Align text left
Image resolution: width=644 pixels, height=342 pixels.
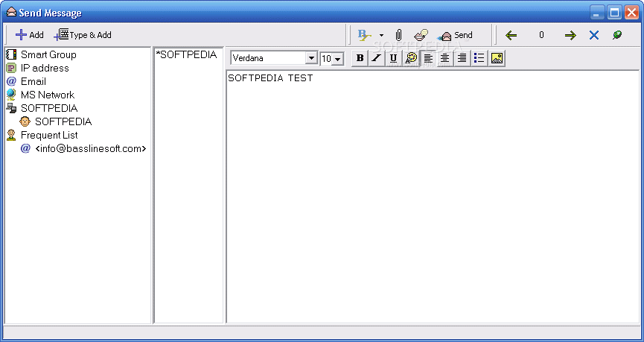click(x=428, y=58)
